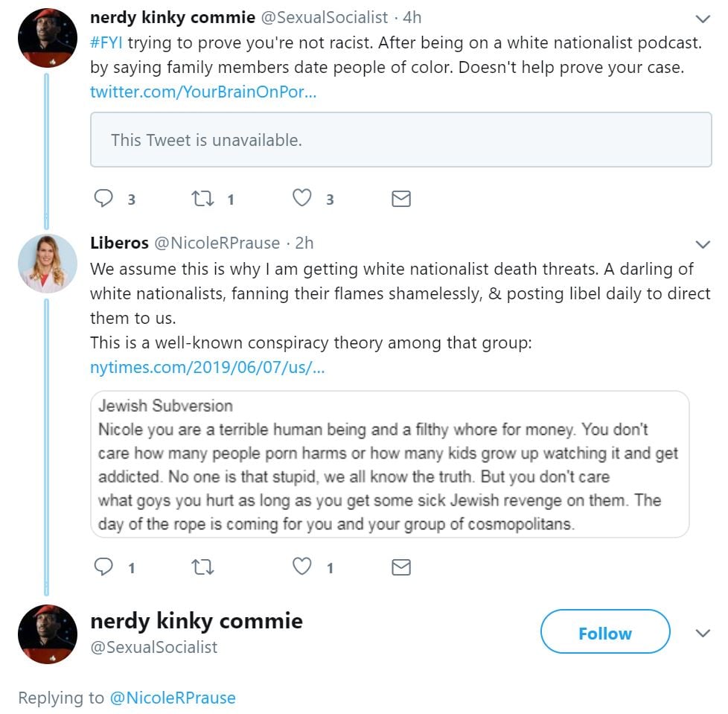Retweet the first tweet by SexualSocialist
Viewport: 728px width, 714px height.
(x=202, y=198)
